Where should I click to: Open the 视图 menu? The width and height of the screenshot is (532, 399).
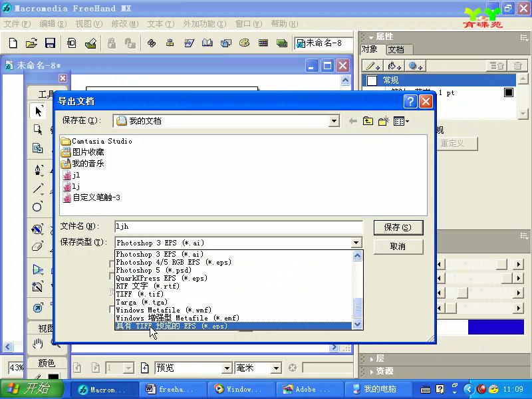point(88,24)
